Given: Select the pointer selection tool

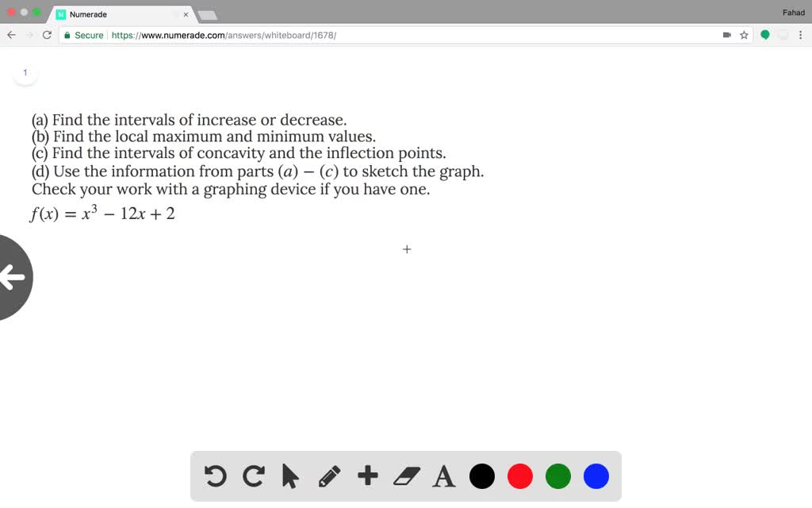Looking at the screenshot, I should [291, 476].
